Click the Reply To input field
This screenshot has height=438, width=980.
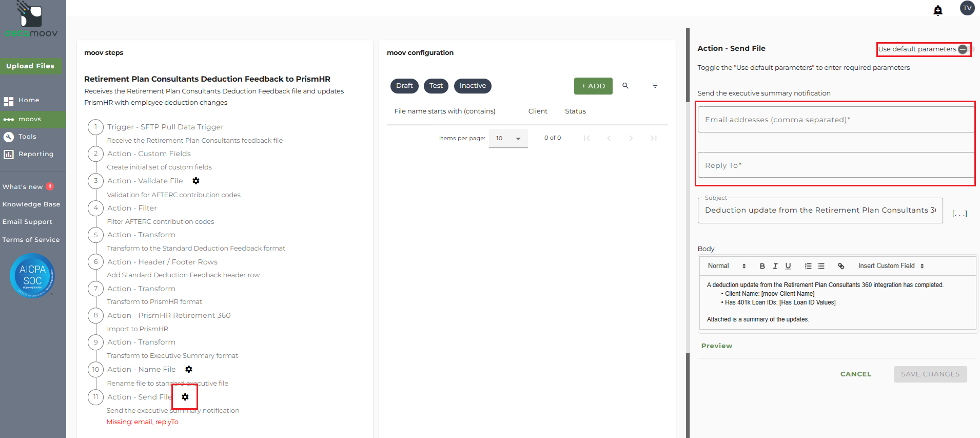(x=836, y=165)
